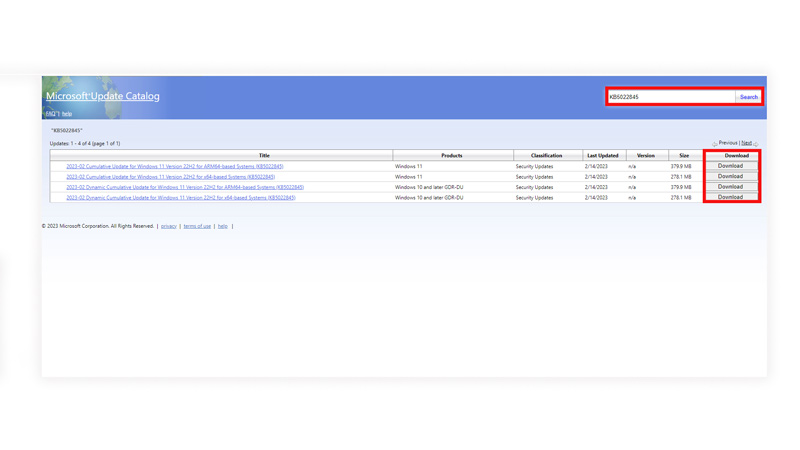Open 2023-02 Dynamic Cumulative Update x64-based link
The height and width of the screenshot is (450, 800).
tap(181, 197)
